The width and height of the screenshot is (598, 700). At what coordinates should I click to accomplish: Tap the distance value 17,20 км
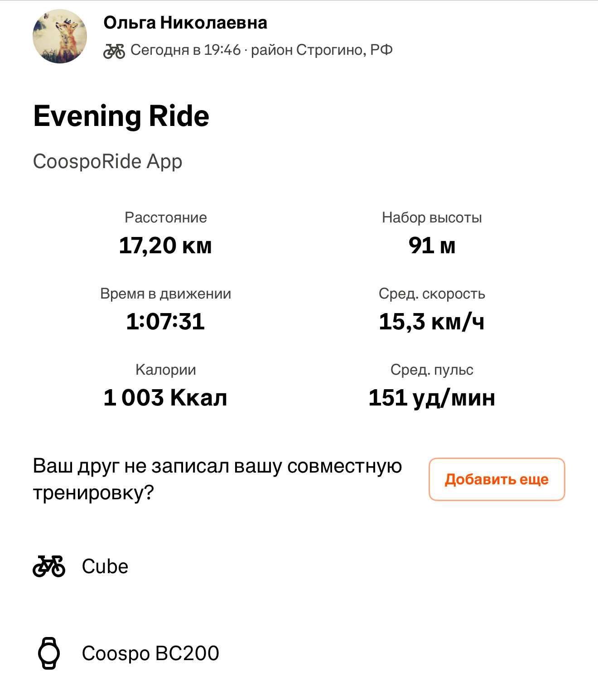pos(165,245)
